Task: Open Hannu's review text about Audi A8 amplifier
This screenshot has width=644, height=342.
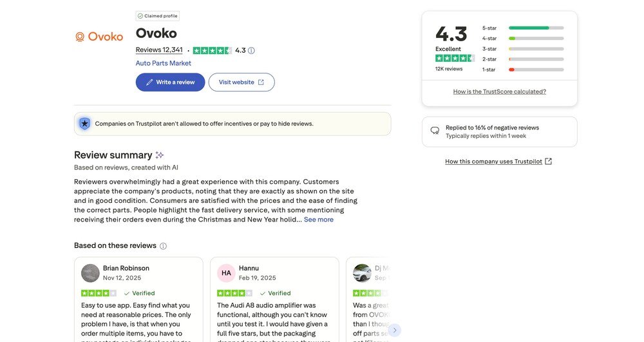Action: point(273,322)
